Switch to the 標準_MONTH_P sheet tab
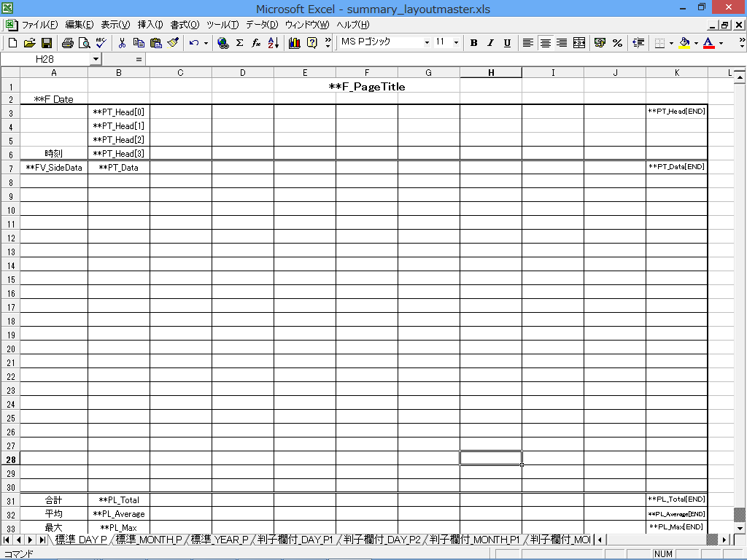747x560 pixels. tap(149, 540)
